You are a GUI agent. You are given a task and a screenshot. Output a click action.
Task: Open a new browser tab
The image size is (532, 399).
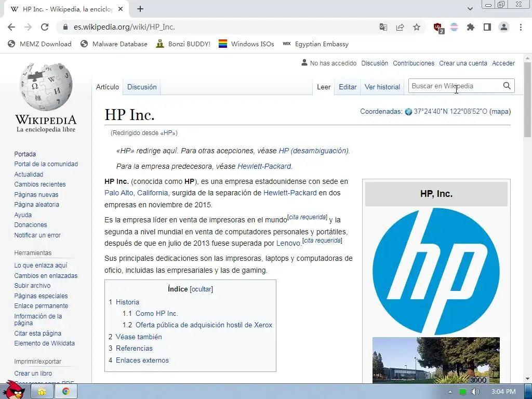click(x=140, y=9)
